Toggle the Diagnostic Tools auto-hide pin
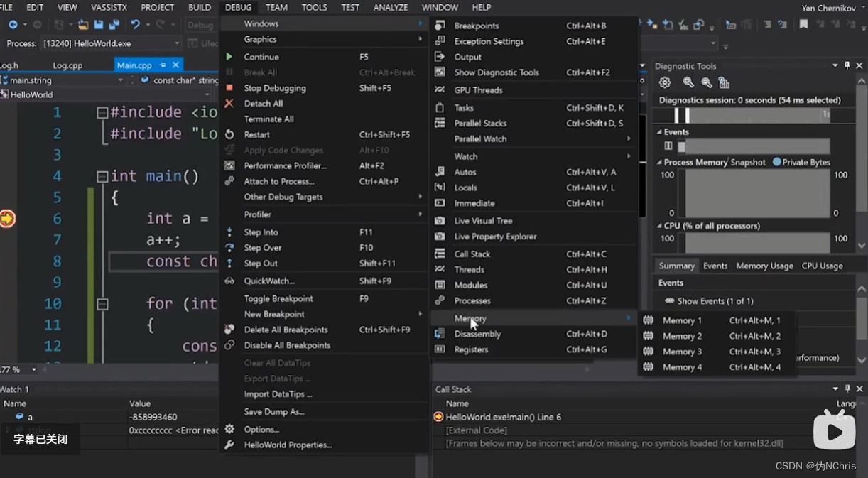868x478 pixels. 847,66
